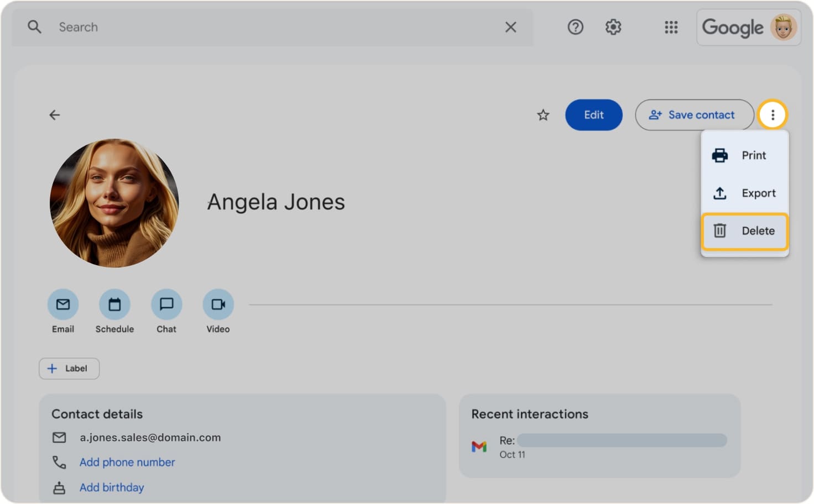The image size is (814, 504).
Task: Open the three-dot more options menu
Action: point(773,114)
